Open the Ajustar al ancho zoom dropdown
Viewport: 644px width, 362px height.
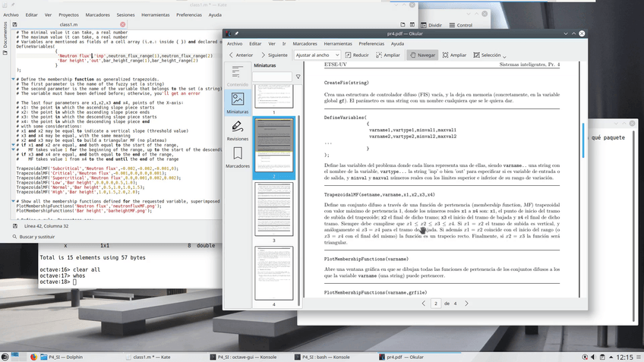[319, 55]
